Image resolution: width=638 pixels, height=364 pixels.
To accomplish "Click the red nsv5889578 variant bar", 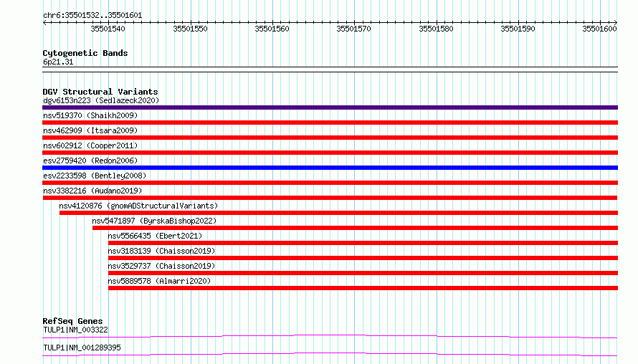I will click(x=363, y=288).
